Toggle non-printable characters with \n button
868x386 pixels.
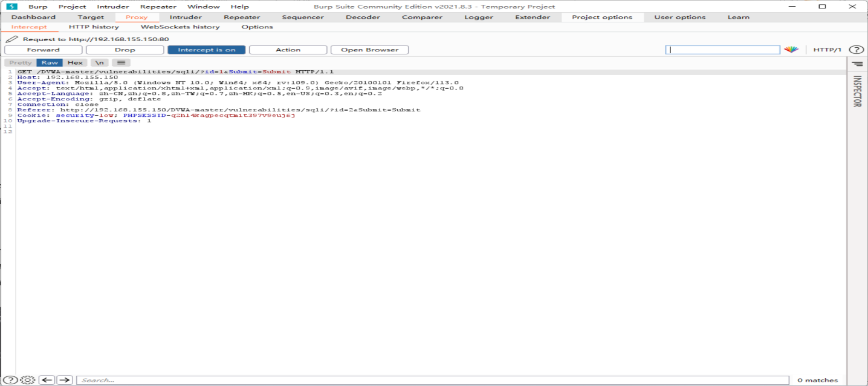[100, 62]
